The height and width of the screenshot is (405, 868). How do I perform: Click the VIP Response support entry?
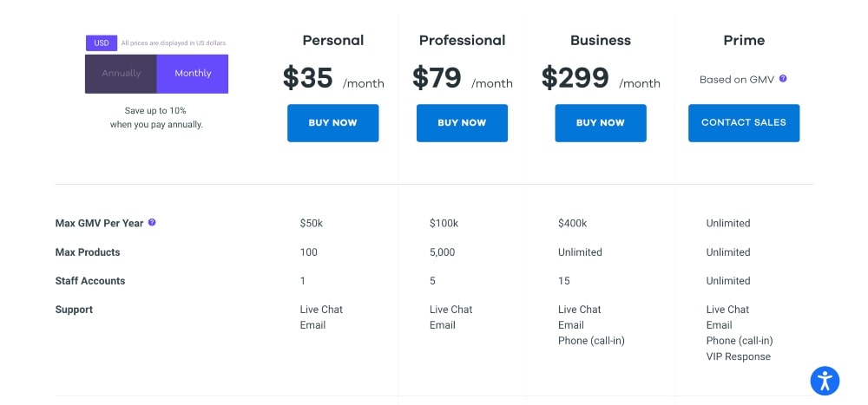coord(739,356)
